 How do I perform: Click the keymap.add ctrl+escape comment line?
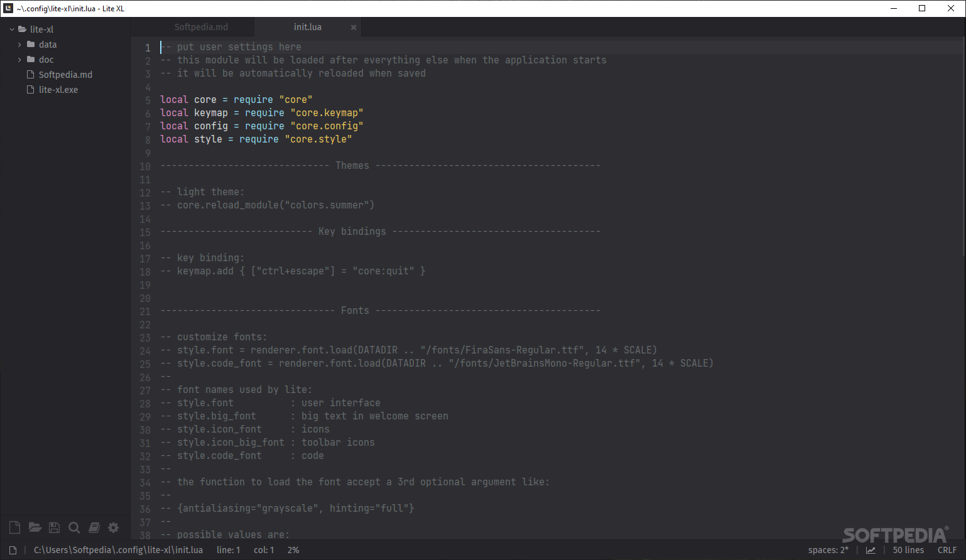click(293, 271)
